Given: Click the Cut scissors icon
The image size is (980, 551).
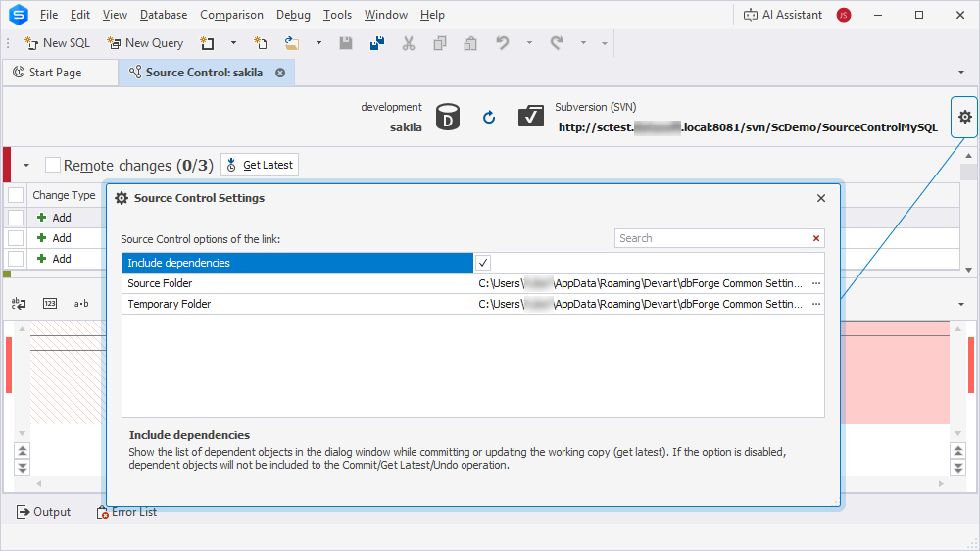Looking at the screenshot, I should coord(409,43).
